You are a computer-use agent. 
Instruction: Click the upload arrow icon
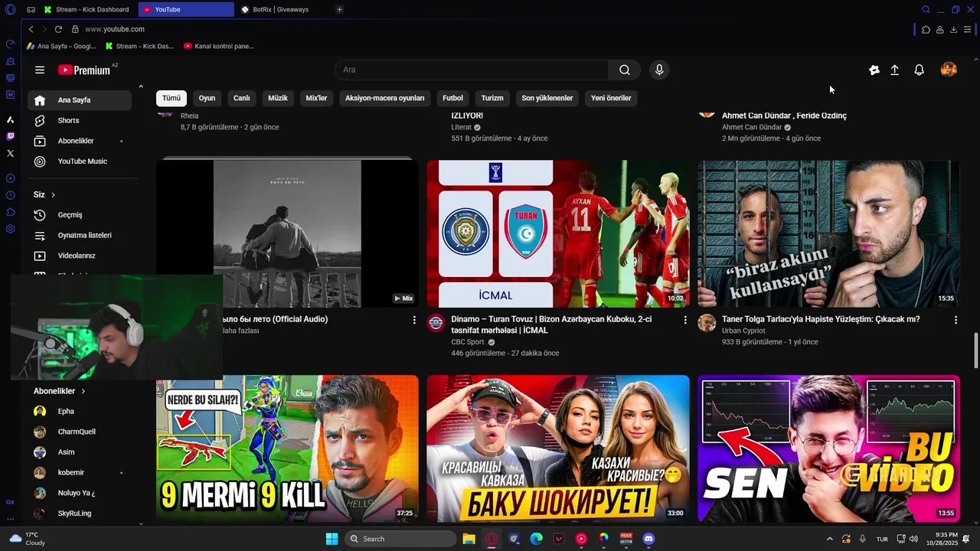point(894,70)
